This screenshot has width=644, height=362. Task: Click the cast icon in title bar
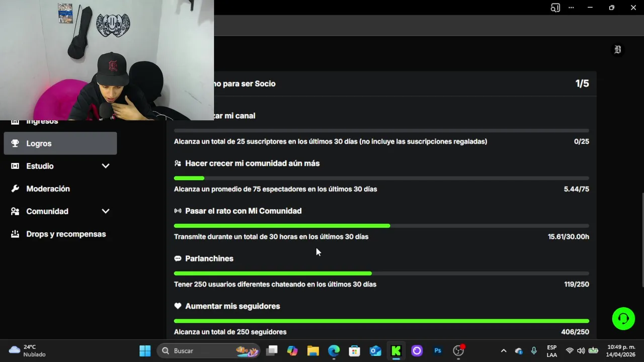[x=555, y=8]
